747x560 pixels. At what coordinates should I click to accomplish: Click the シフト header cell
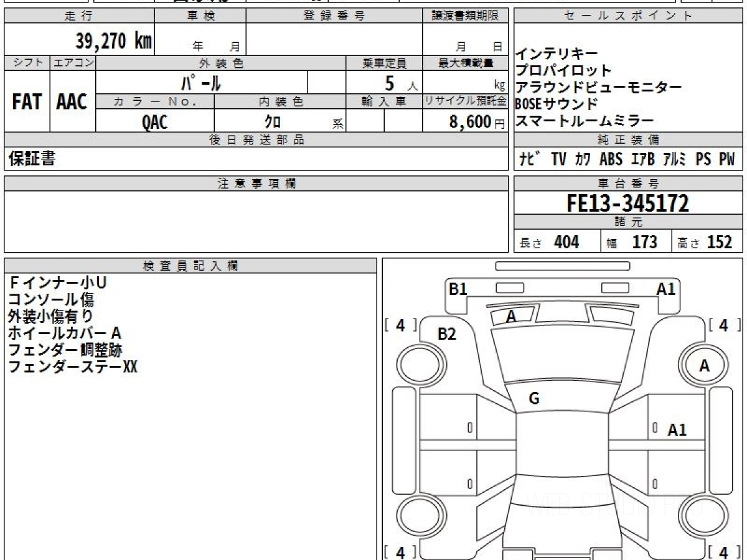(x=27, y=63)
